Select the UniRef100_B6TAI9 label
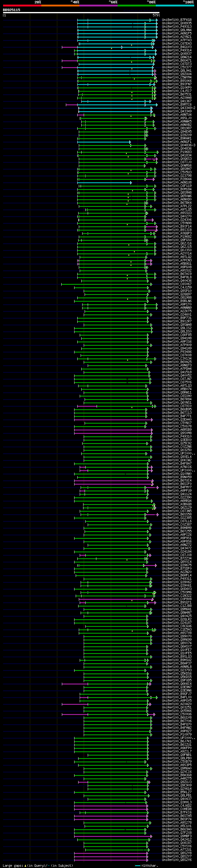197x868 pixels. [177, 274]
